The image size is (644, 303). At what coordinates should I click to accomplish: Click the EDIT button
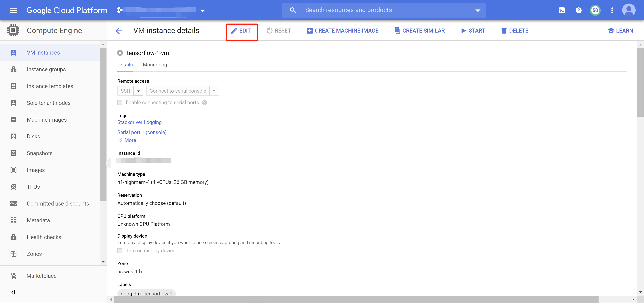pyautogui.click(x=241, y=31)
